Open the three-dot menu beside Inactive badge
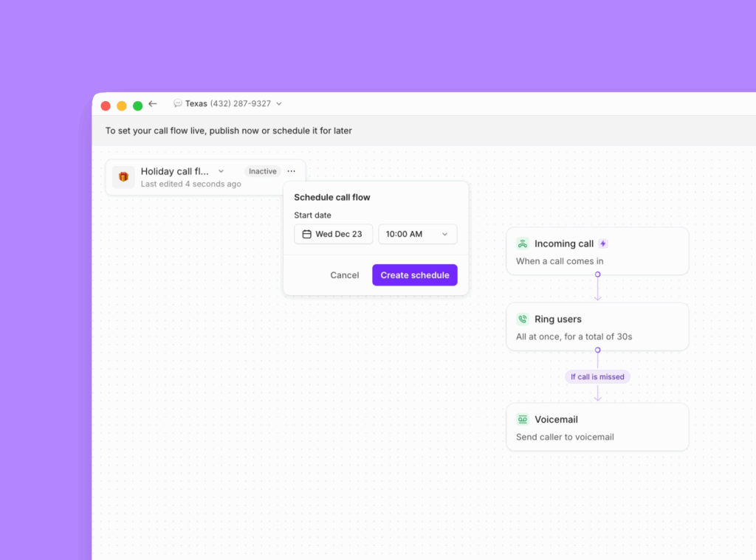Screen dimensions: 756x560 (x=291, y=170)
